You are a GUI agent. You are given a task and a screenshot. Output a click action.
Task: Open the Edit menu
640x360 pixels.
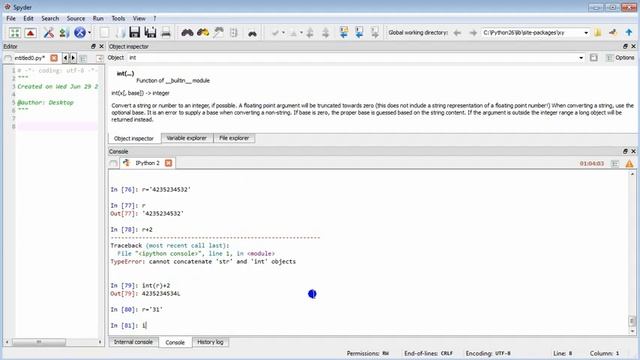(x=29, y=18)
